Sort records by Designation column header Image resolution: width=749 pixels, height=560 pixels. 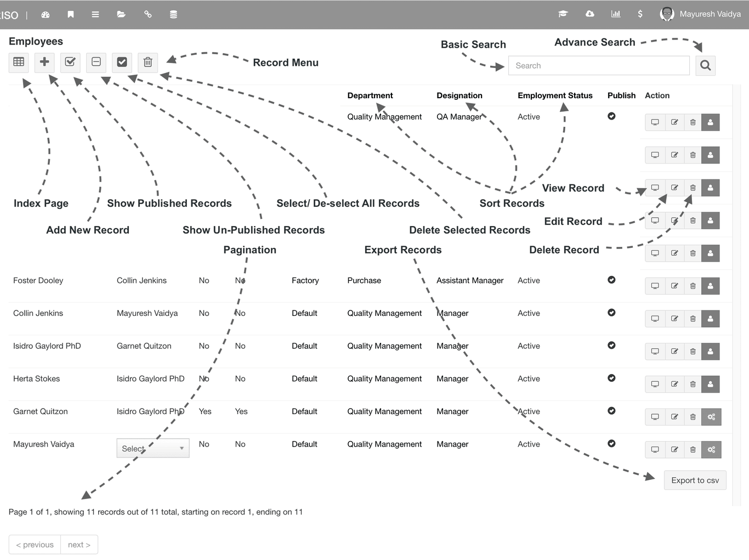[x=459, y=95]
